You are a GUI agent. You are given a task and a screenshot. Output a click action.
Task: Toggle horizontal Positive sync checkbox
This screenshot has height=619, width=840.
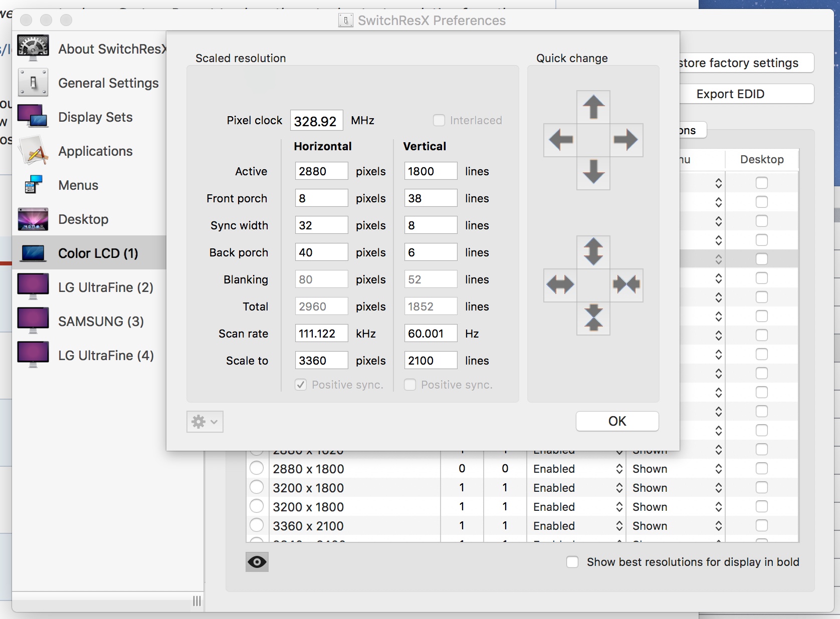pos(301,385)
